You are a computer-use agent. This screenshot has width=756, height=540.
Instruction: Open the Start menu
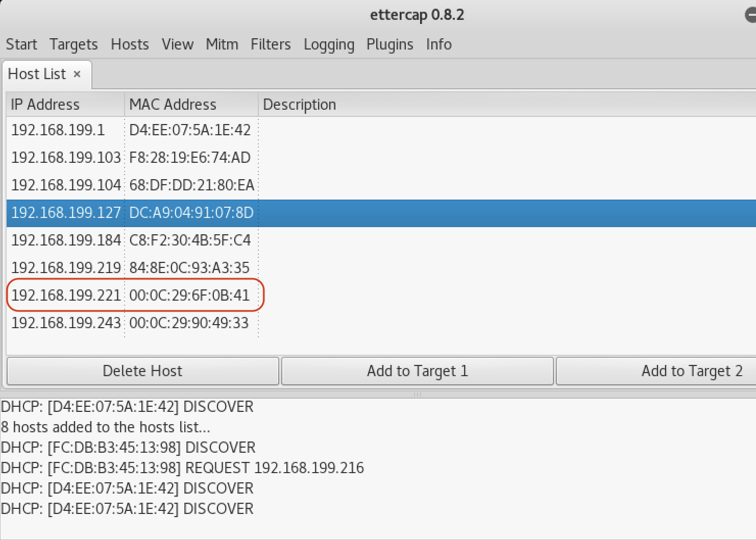point(21,44)
